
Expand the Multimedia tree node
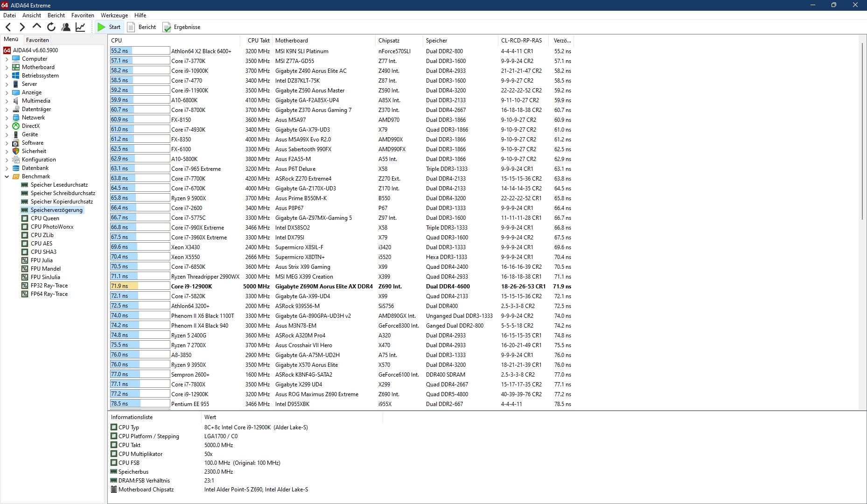point(7,101)
